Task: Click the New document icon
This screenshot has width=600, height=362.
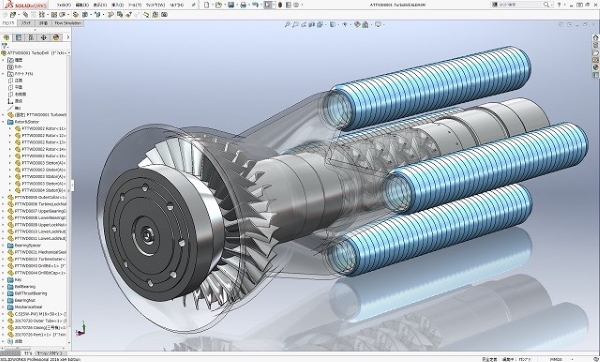Action: pos(207,5)
